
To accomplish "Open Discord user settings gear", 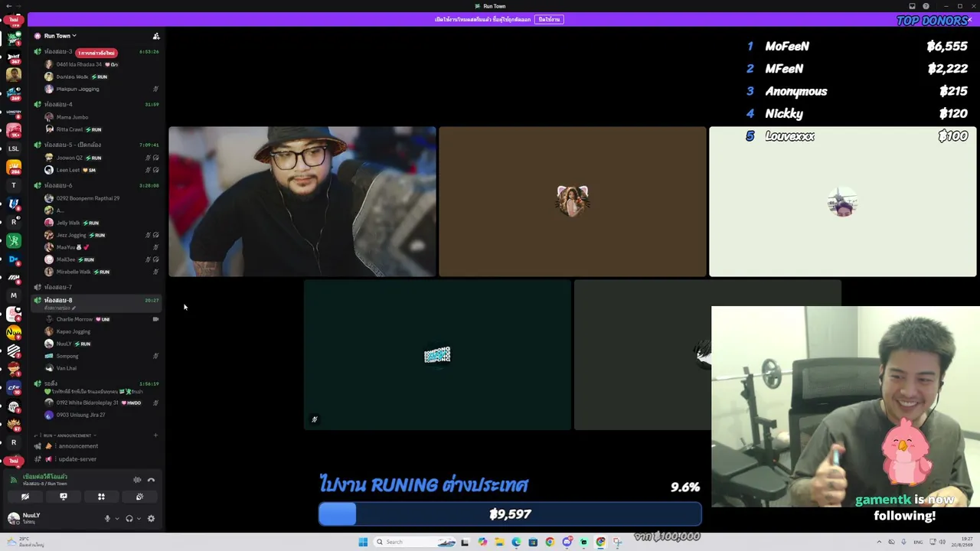I will 151,519.
